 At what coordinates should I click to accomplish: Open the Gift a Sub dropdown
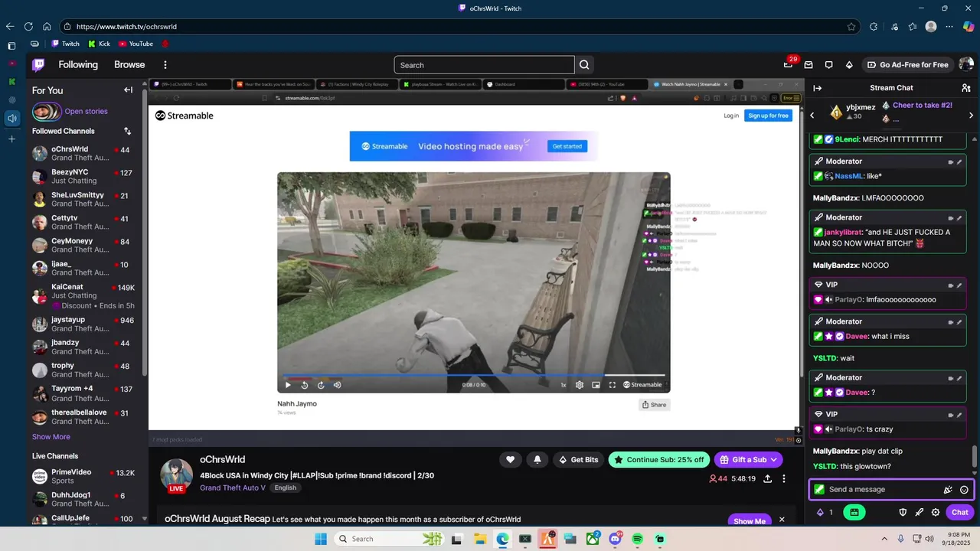748,459
